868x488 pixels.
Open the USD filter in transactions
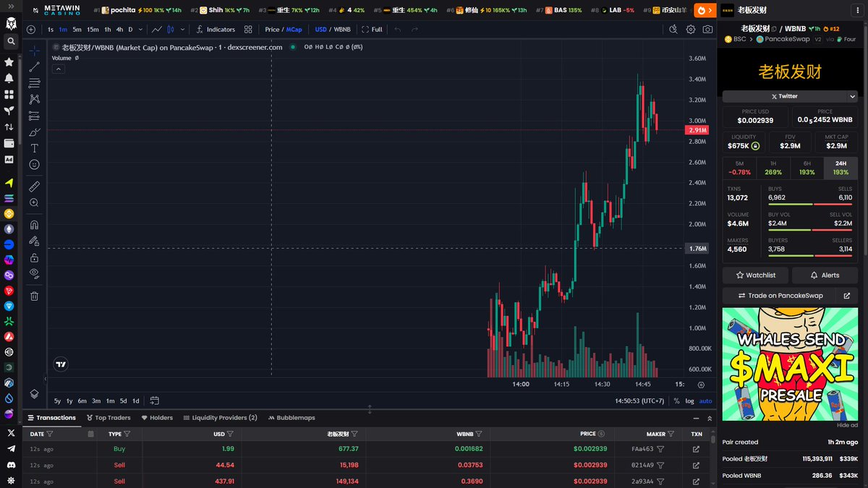pos(230,434)
